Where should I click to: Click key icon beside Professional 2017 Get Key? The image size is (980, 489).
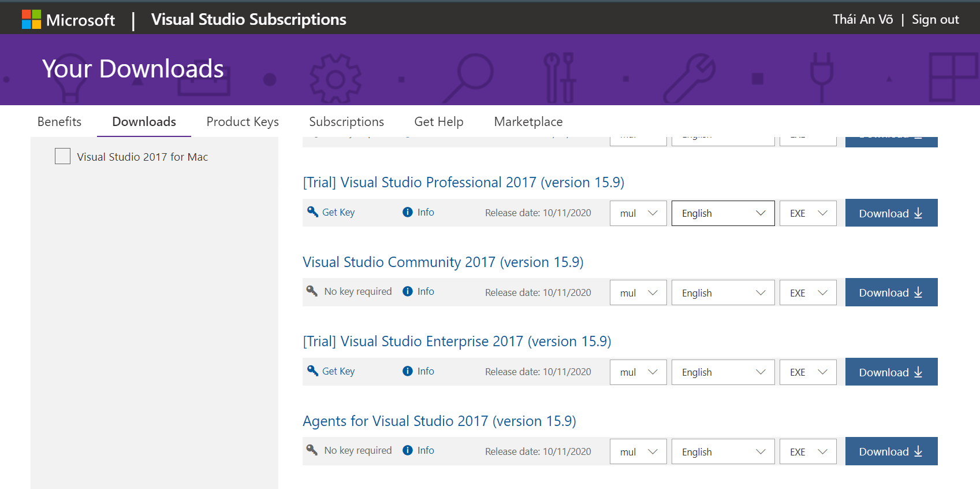pos(312,212)
